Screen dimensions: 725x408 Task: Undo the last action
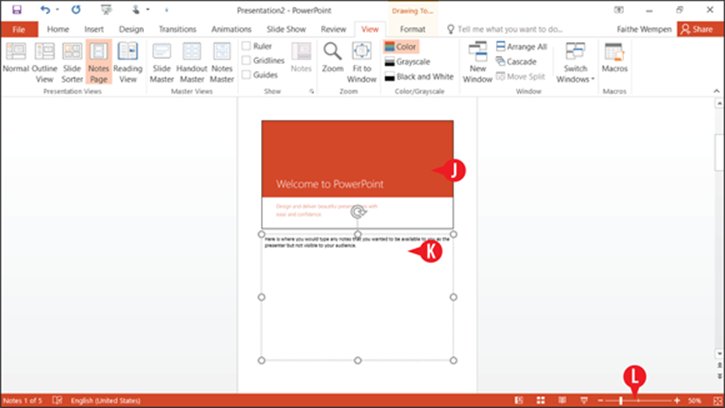tap(45, 10)
